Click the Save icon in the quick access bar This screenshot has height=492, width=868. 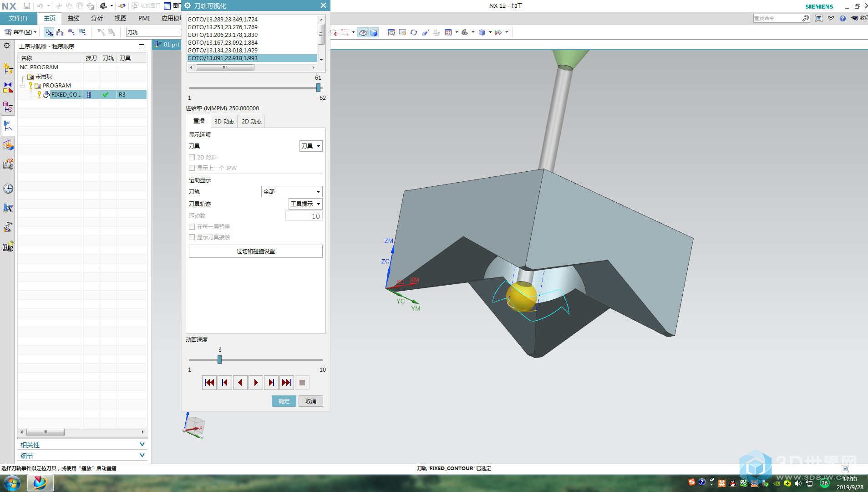[x=27, y=6]
